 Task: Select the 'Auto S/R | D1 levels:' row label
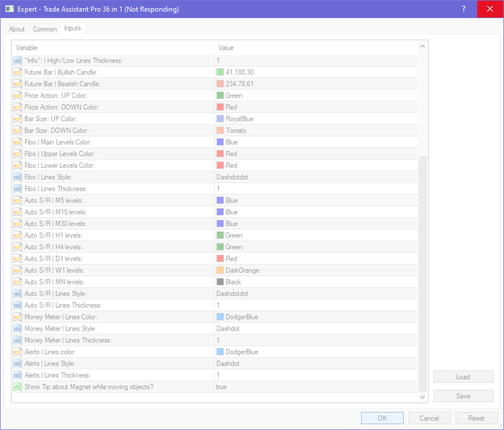[53, 259]
